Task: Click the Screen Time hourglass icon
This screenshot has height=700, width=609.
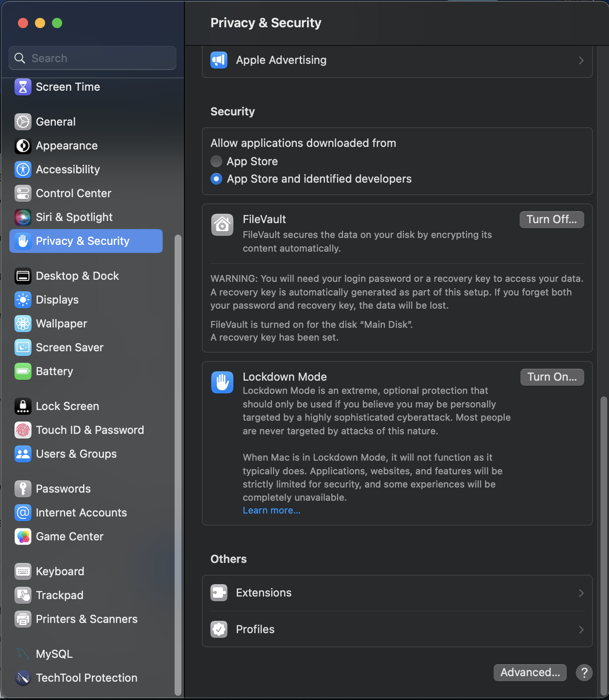Action: point(23,87)
